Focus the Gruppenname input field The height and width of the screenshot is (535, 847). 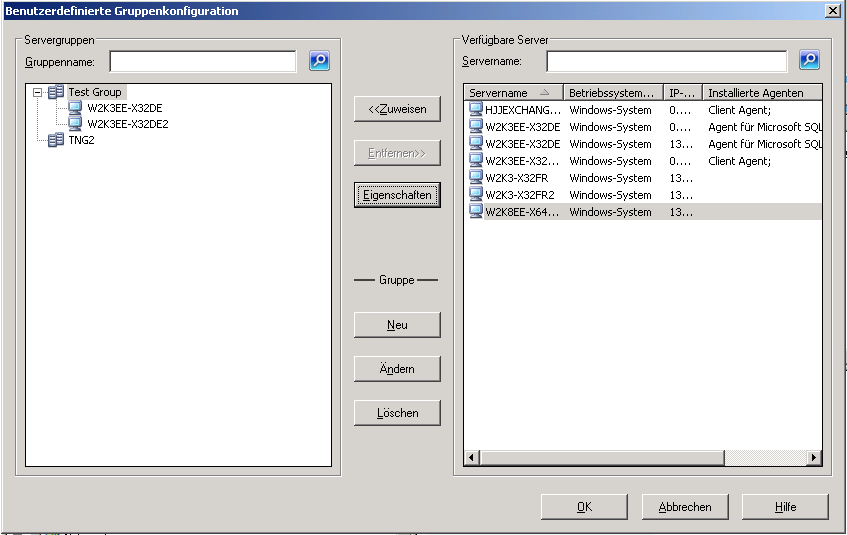tap(203, 61)
